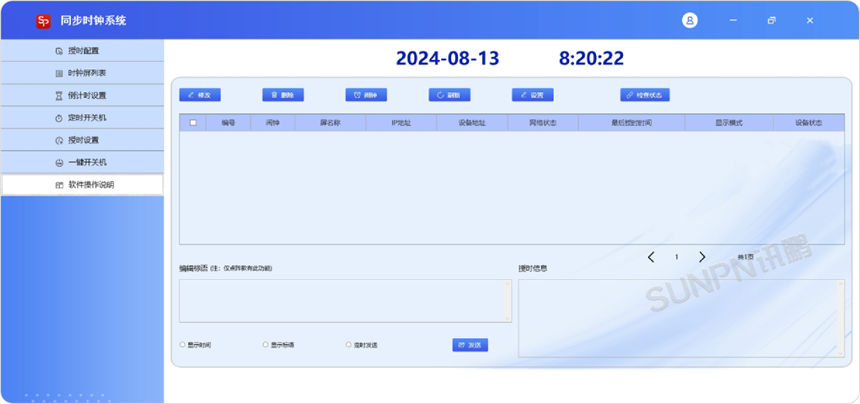Click the 删除 delete button

click(283, 95)
